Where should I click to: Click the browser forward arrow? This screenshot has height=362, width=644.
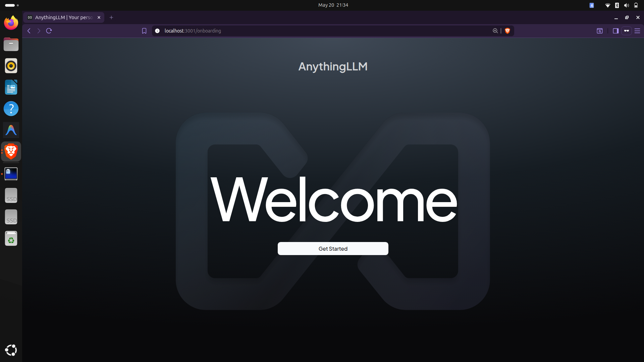pyautogui.click(x=39, y=31)
